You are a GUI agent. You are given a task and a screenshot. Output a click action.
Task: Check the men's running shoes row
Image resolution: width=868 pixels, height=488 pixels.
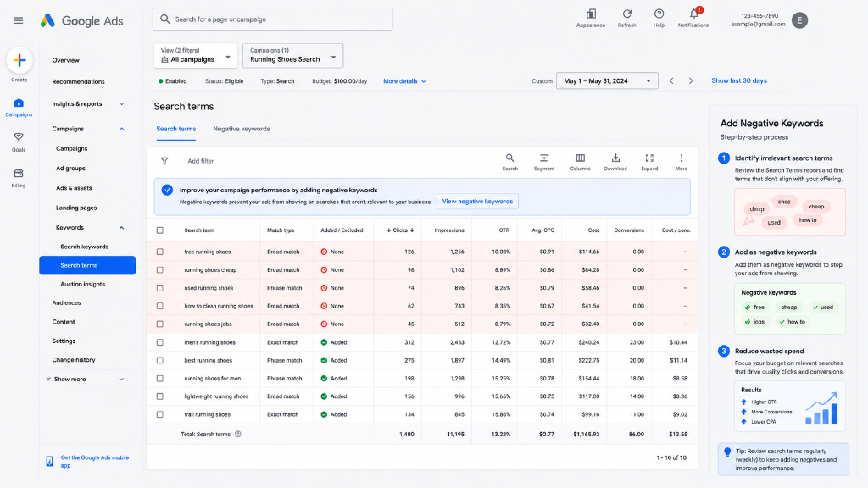(160, 342)
